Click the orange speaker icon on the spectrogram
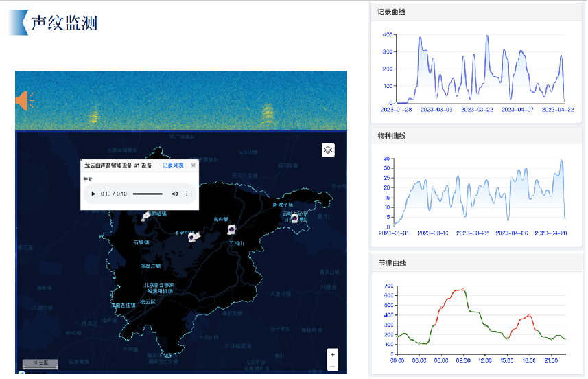Screen dimensions: 588x379 [25, 100]
